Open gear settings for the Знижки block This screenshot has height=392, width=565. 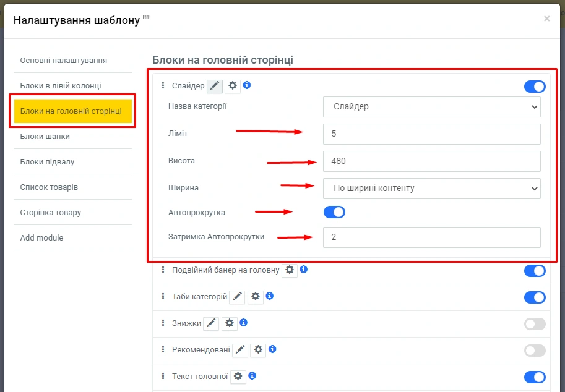(230, 323)
